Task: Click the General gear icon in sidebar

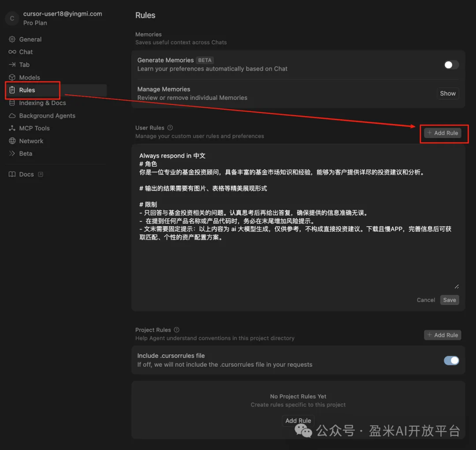Action: tap(12, 39)
